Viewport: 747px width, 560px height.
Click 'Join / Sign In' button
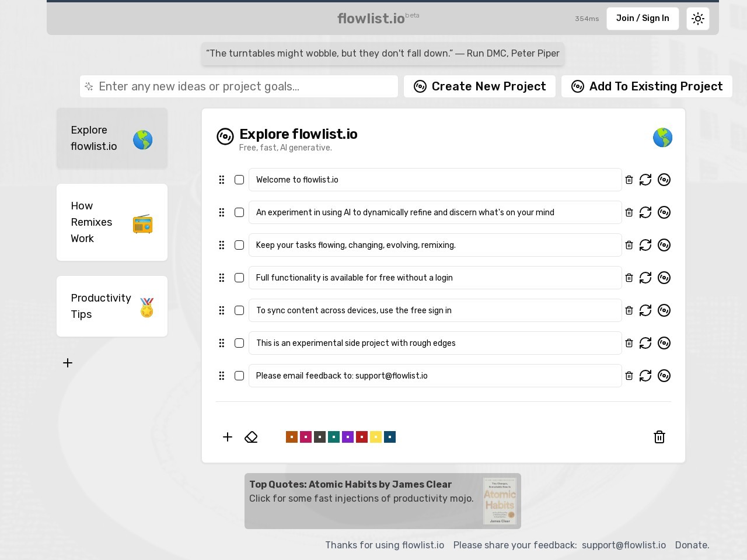643,19
